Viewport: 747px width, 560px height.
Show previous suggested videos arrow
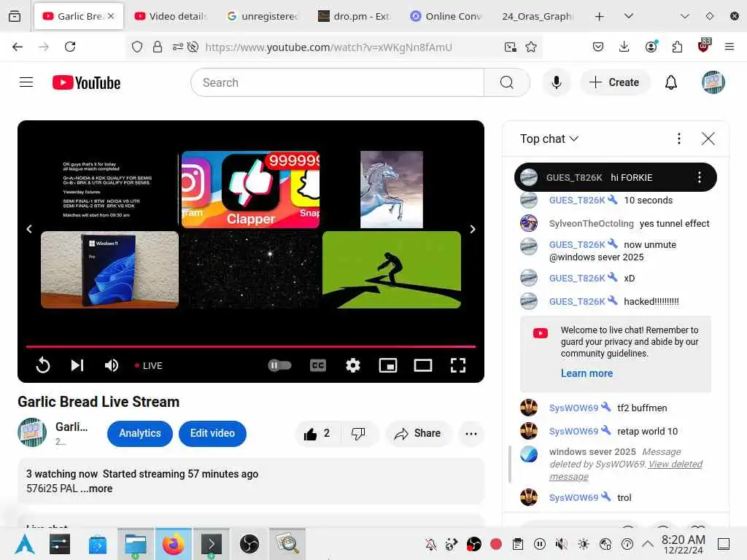[29, 229]
